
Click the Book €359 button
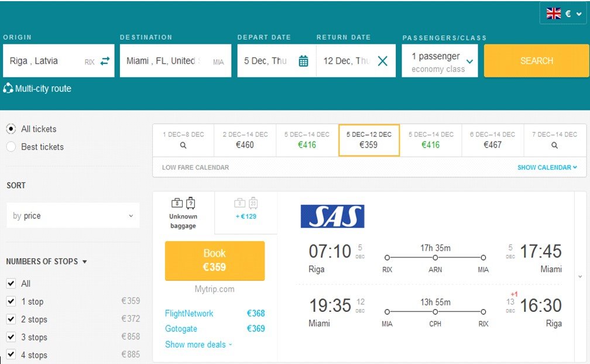[x=215, y=260]
